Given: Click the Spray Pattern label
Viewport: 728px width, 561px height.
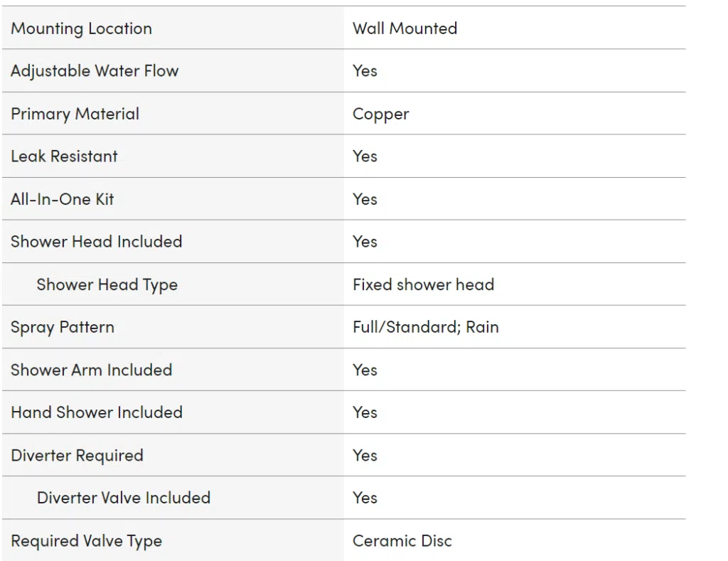Looking at the screenshot, I should [x=63, y=328].
